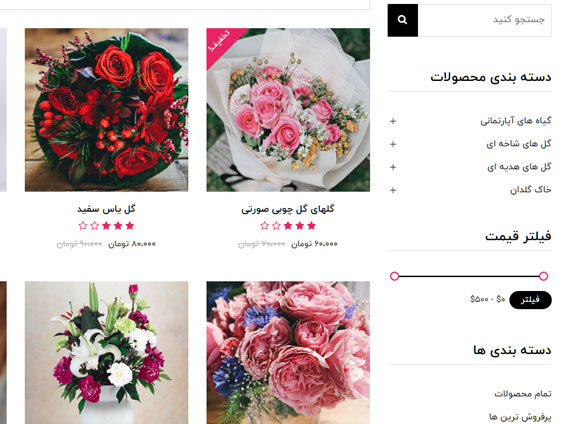Open the خاک گلدان category link
This screenshot has height=424, width=582.
point(530,190)
